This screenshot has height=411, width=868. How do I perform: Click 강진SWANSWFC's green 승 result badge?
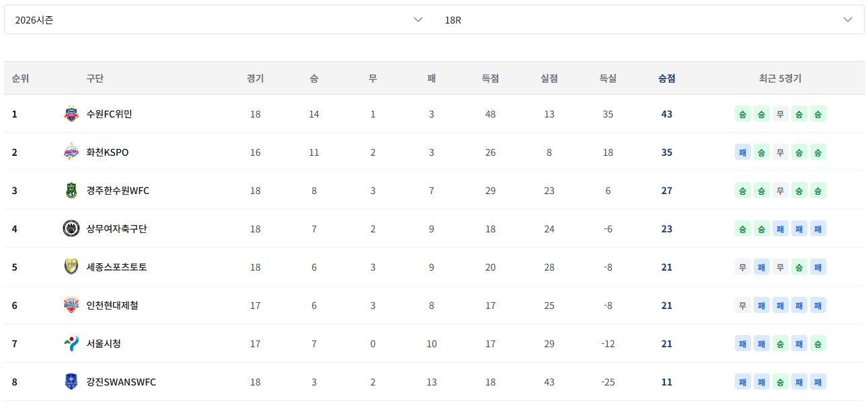click(781, 382)
